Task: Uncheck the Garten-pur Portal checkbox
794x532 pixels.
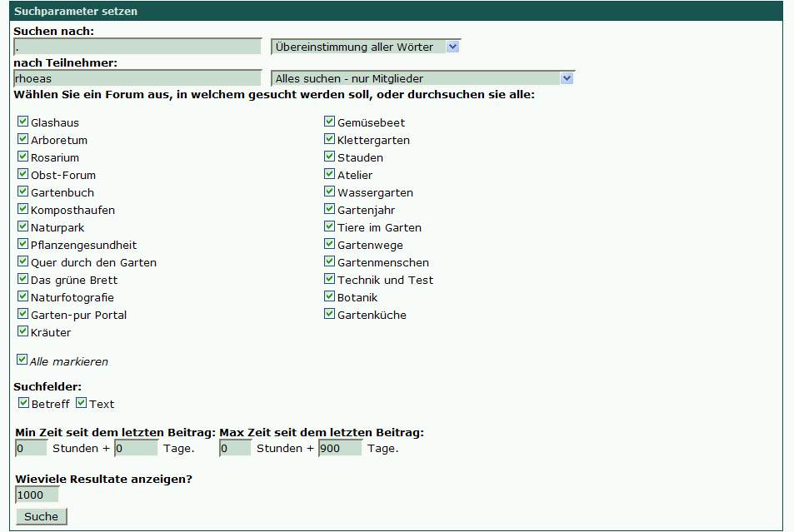Action: (22, 313)
